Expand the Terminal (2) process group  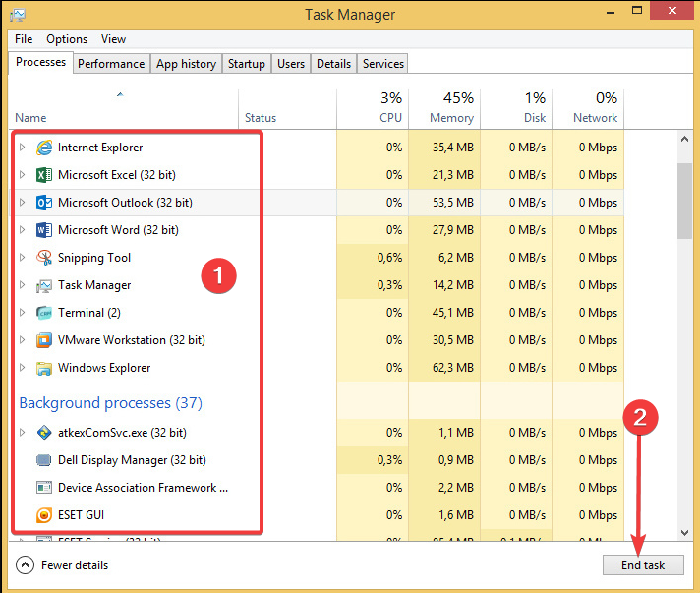tap(22, 313)
